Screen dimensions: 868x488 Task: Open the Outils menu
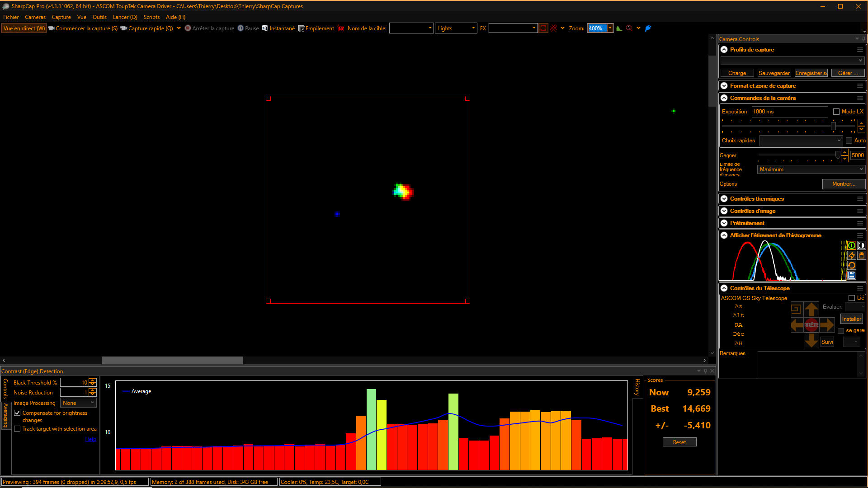(x=99, y=17)
